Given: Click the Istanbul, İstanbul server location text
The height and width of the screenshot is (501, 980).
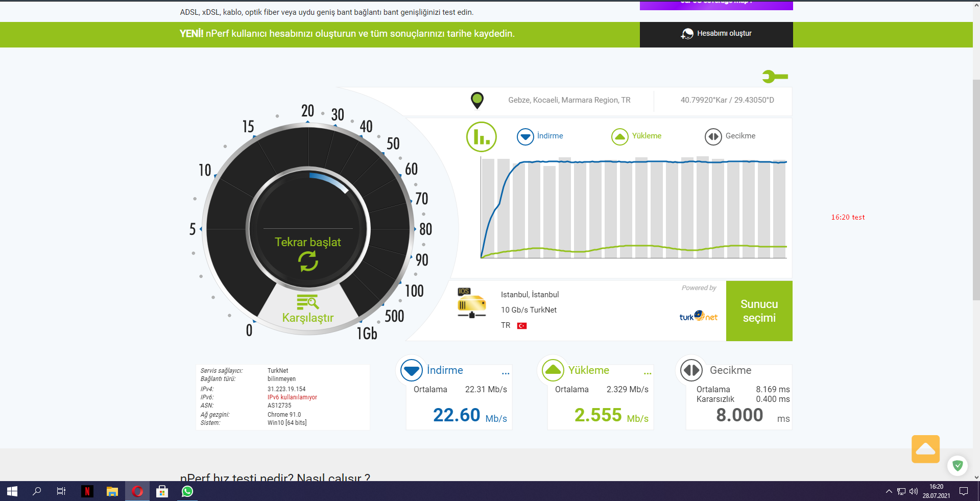Looking at the screenshot, I should (530, 295).
